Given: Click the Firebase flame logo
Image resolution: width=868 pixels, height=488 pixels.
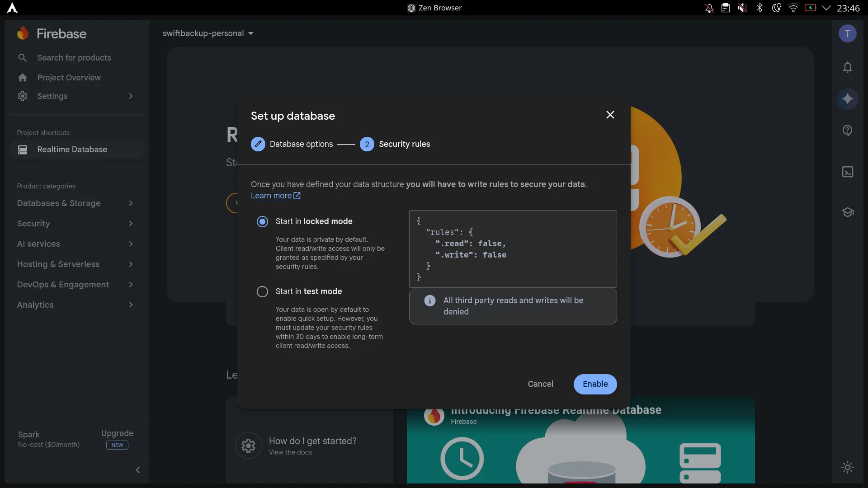Looking at the screenshot, I should coord(23,33).
